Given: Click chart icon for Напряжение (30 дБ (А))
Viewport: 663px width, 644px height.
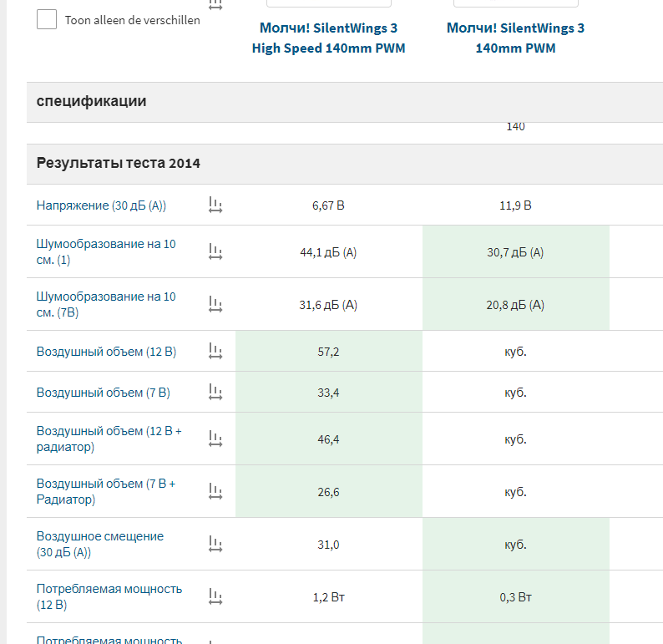Looking at the screenshot, I should point(215,205).
